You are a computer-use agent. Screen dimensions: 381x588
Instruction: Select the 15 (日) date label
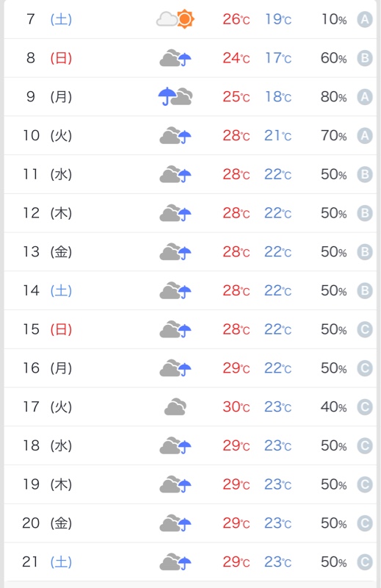pos(47,329)
